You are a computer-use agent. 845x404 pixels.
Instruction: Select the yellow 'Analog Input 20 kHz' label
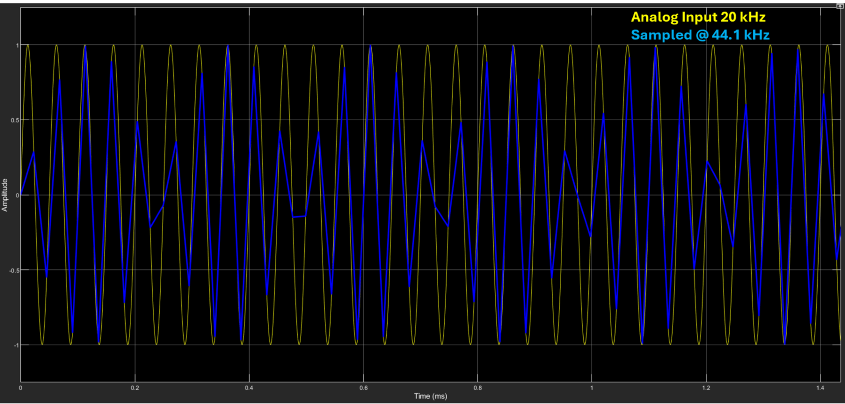point(698,17)
